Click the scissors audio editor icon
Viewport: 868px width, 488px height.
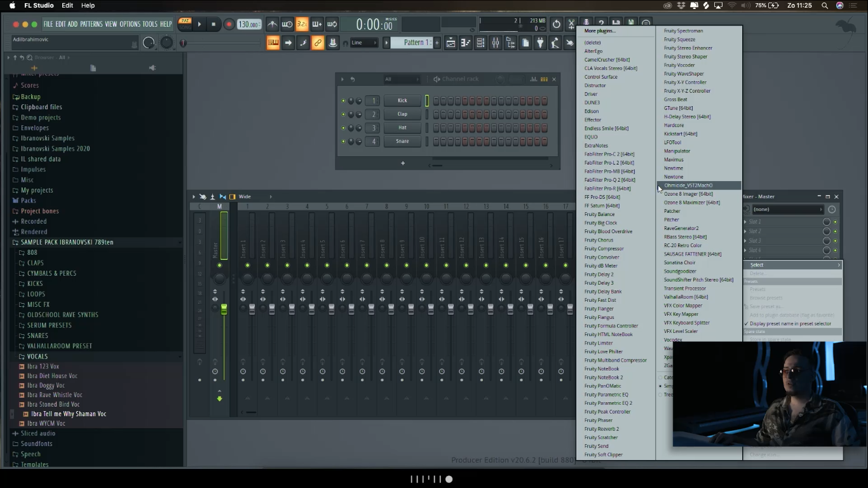pos(571,24)
